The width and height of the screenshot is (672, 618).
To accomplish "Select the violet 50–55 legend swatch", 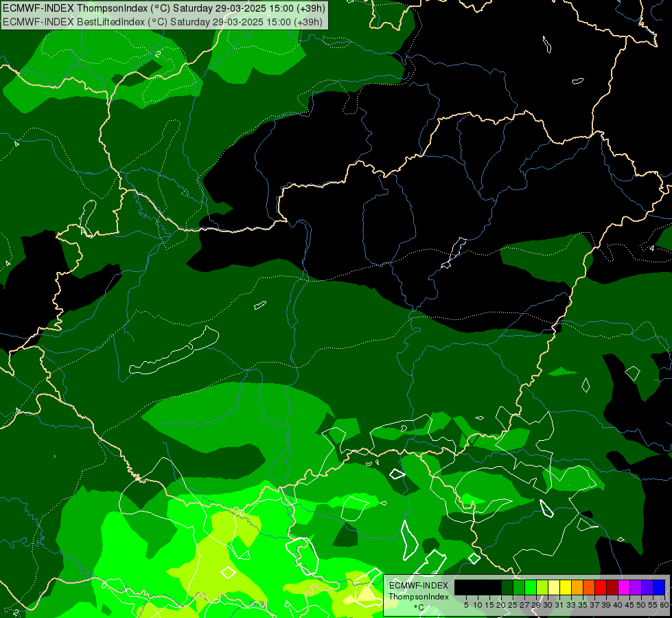I will click(x=647, y=587).
